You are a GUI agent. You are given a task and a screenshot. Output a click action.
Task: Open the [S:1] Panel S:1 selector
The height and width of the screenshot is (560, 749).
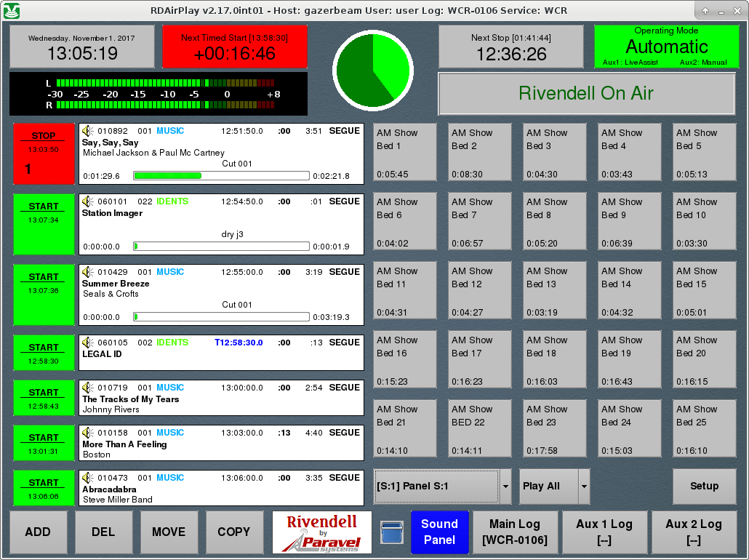436,486
